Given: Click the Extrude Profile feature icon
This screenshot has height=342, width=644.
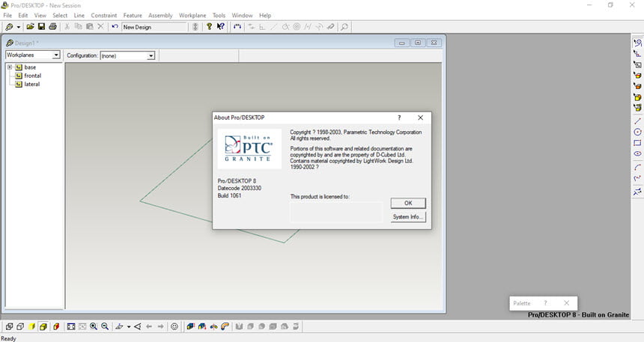Looking at the screenshot, I should [x=190, y=326].
